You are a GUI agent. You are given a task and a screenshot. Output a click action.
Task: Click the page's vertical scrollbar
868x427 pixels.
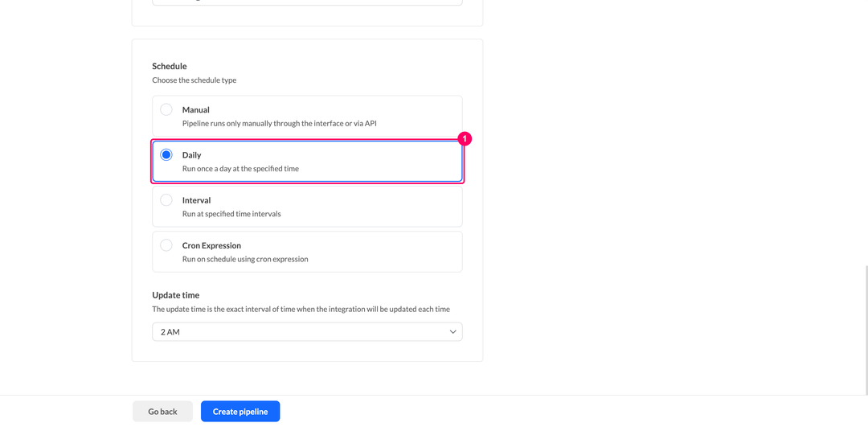coord(866,331)
